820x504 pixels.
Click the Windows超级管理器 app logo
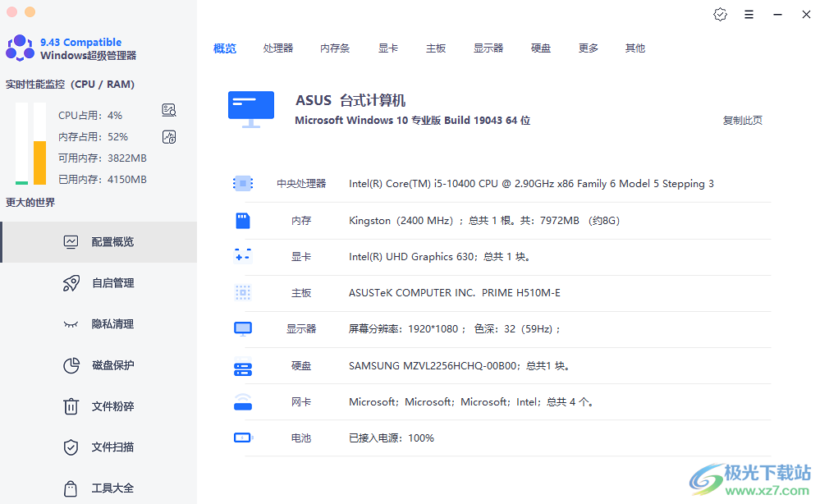click(20, 48)
